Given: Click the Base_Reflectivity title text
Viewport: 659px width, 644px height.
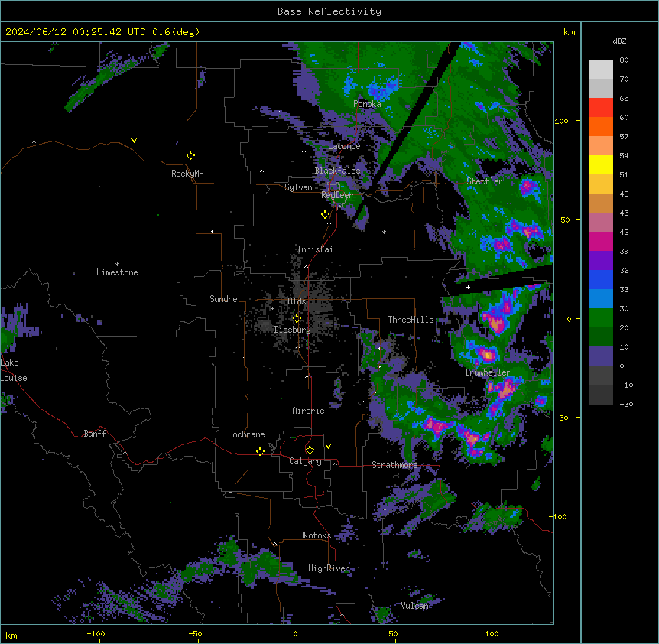Looking at the screenshot, I should pos(329,11).
